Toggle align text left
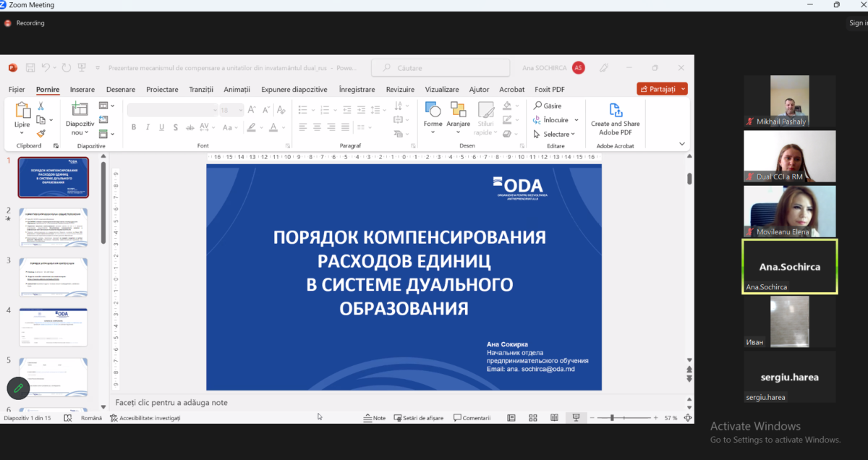The height and width of the screenshot is (460, 868). (x=303, y=127)
